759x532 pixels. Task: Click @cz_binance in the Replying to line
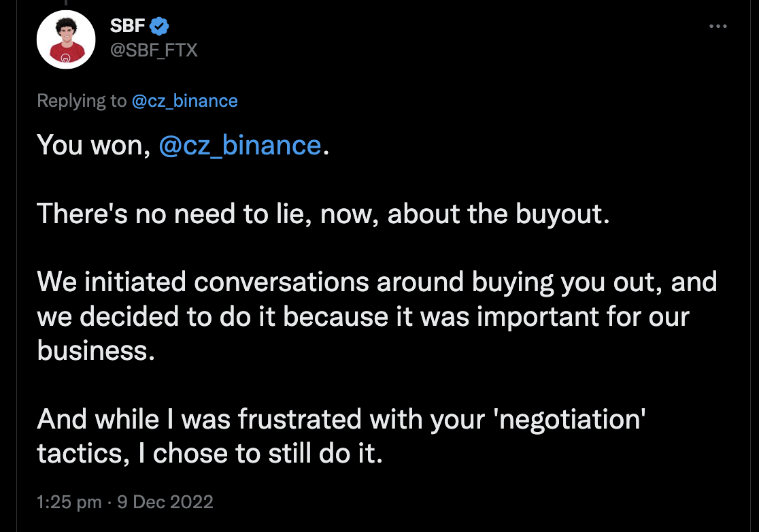(184, 101)
